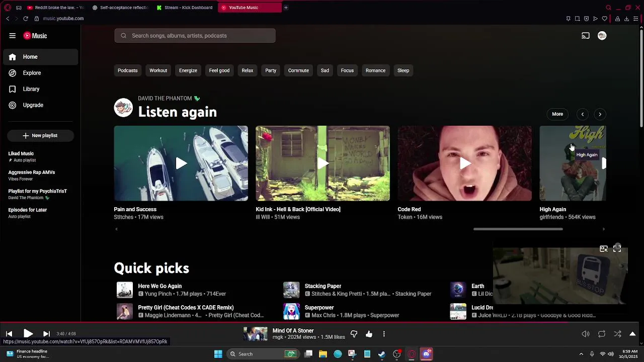644x362 pixels.
Task: Toggle repeat mode
Action: pyautogui.click(x=602, y=334)
